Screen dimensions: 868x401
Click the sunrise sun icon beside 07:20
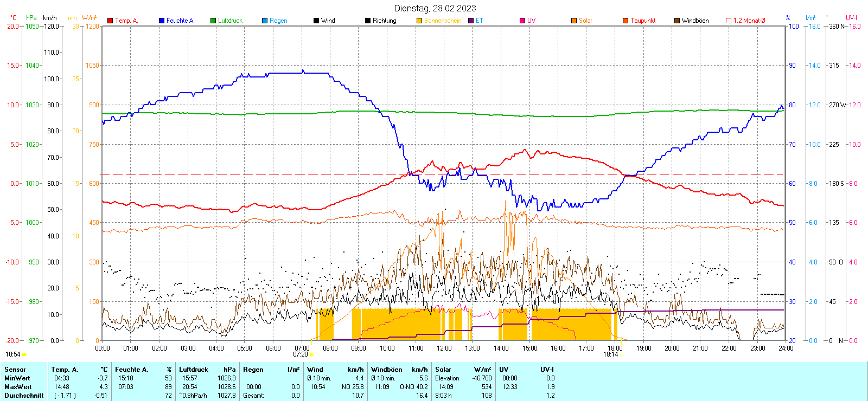312,354
